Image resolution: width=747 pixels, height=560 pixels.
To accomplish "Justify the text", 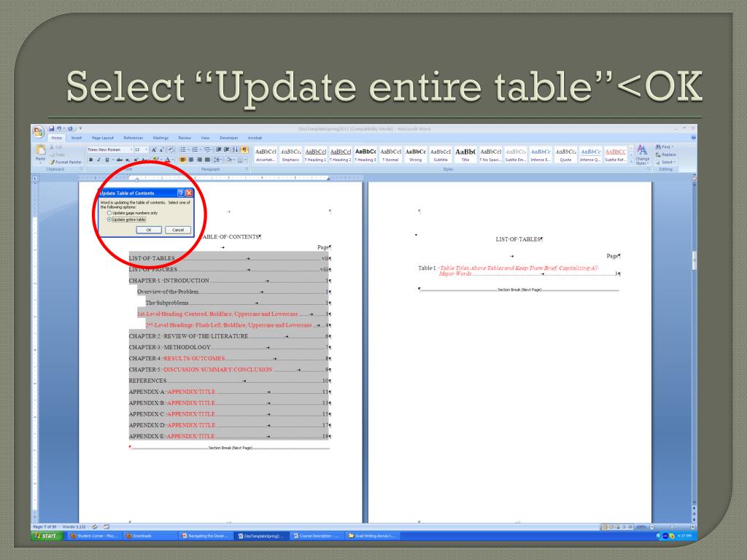I will pyautogui.click(x=207, y=160).
